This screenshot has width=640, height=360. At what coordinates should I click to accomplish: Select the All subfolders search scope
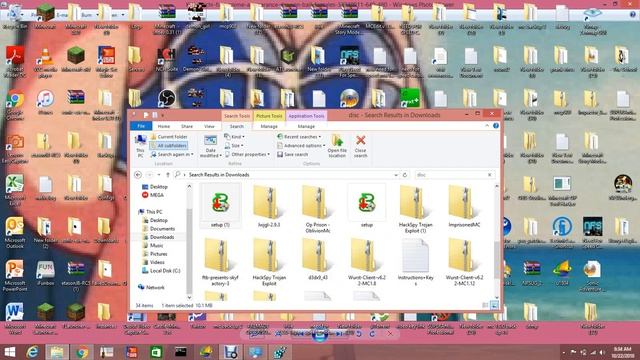point(169,145)
